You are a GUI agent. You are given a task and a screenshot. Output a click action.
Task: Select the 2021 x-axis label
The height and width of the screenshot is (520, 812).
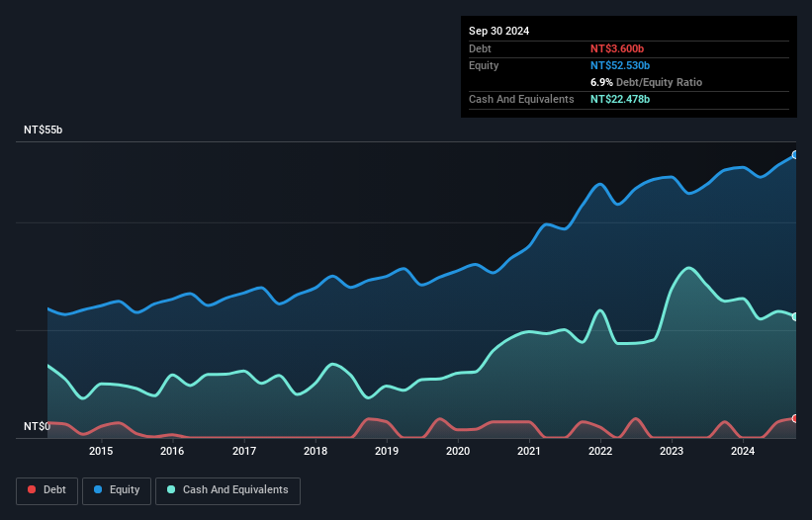529,451
